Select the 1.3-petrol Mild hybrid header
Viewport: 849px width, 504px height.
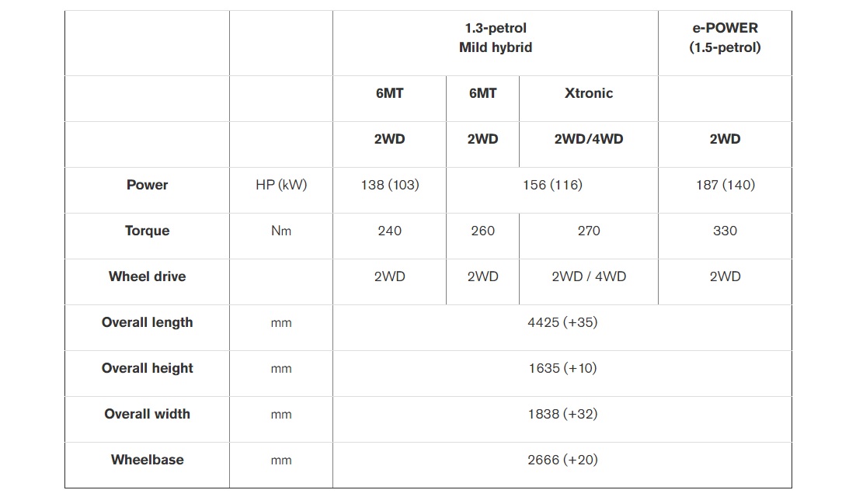pyautogui.click(x=496, y=37)
